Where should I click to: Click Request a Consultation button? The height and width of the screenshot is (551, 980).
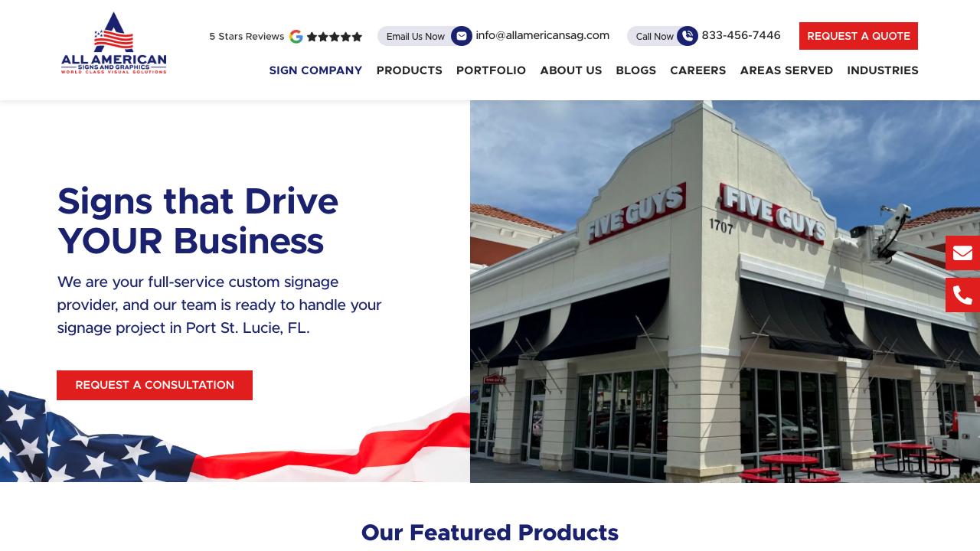155,385
